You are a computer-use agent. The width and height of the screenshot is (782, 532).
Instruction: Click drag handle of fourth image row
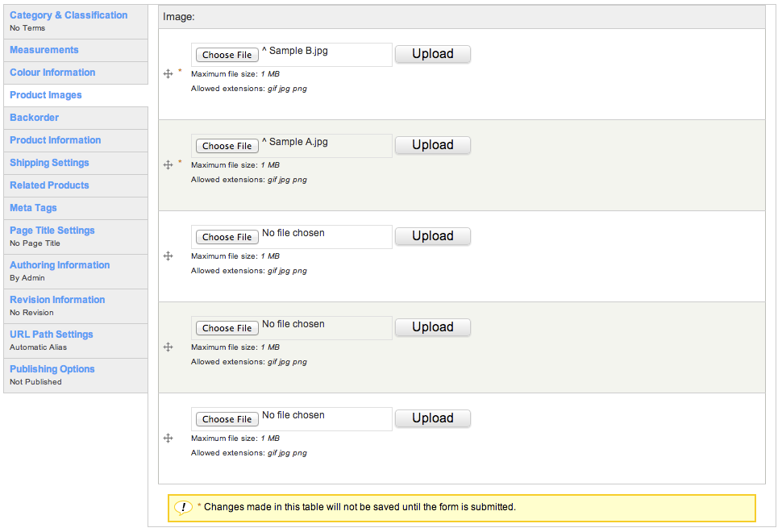(168, 347)
